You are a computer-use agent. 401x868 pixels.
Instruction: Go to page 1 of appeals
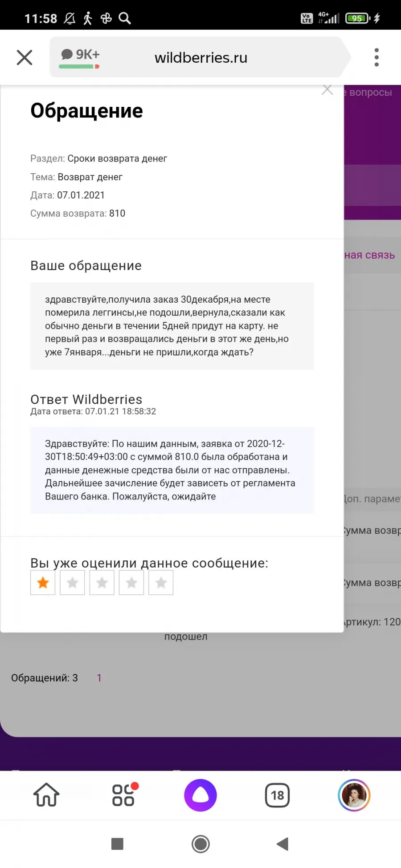(99, 678)
